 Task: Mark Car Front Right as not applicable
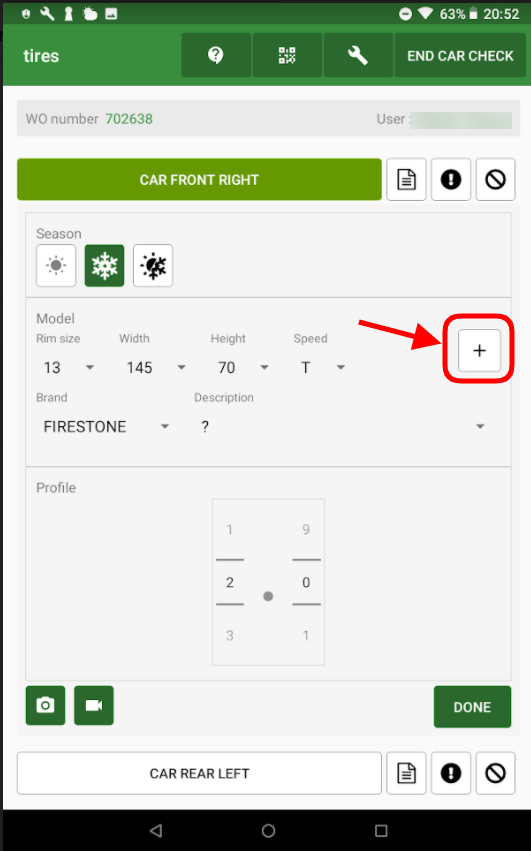pos(495,180)
